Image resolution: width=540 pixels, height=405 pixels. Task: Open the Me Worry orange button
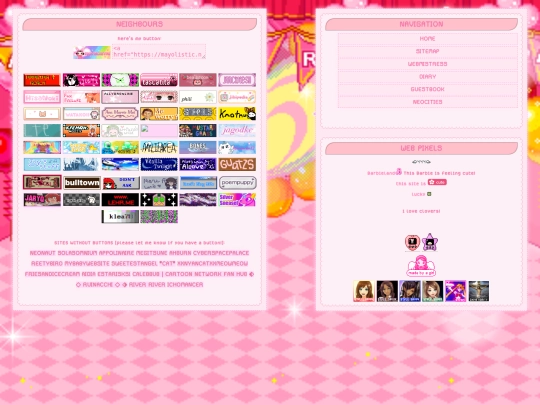coord(159,114)
